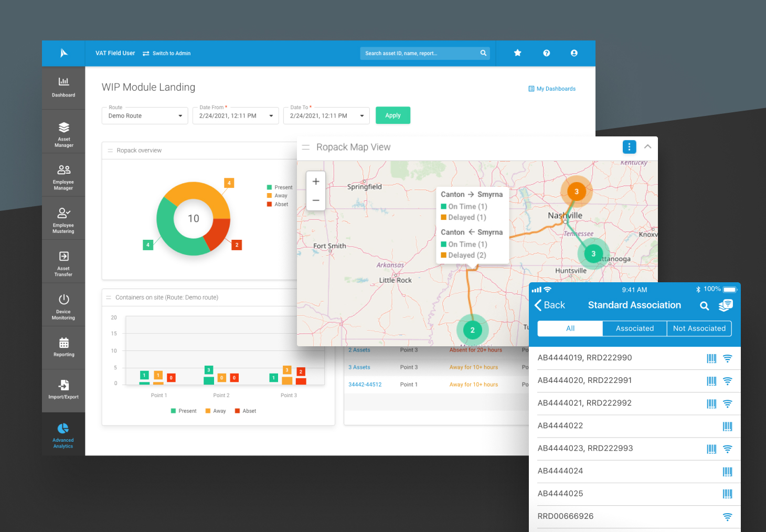Click the Apply button
The height and width of the screenshot is (532, 766).
tap(393, 115)
